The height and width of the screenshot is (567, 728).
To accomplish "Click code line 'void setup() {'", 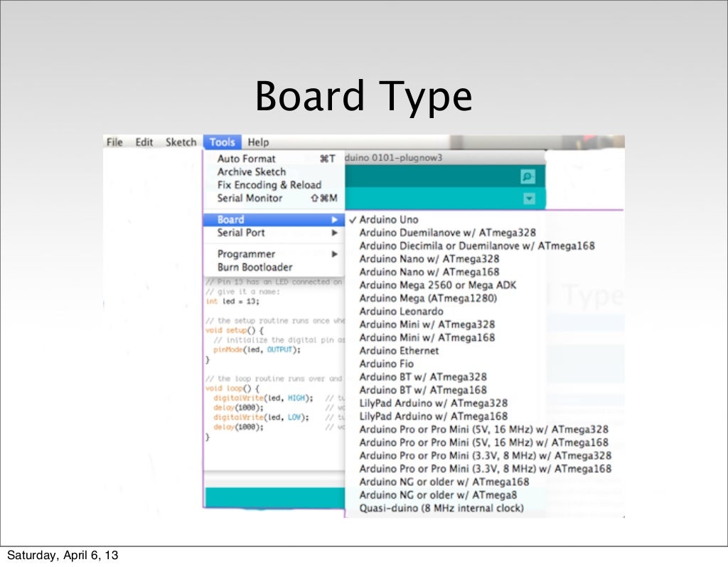I will 235,330.
